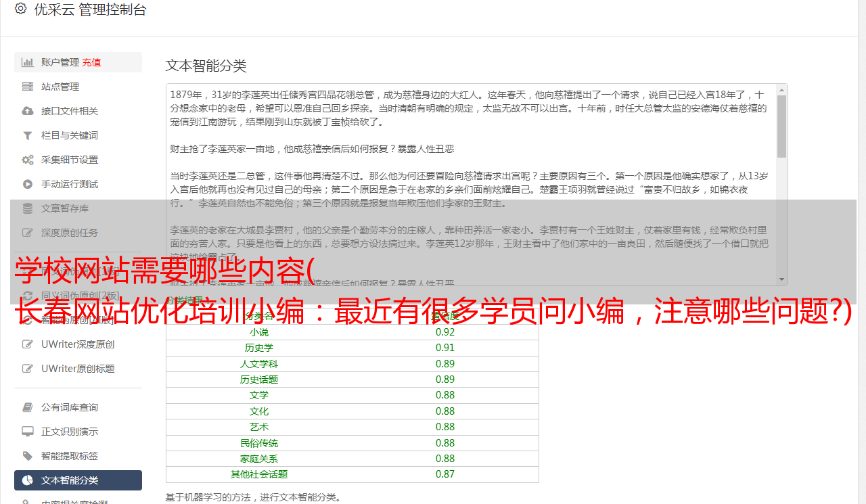866x504 pixels.
Task: Click the 文化 category cell
Action: tap(259, 411)
